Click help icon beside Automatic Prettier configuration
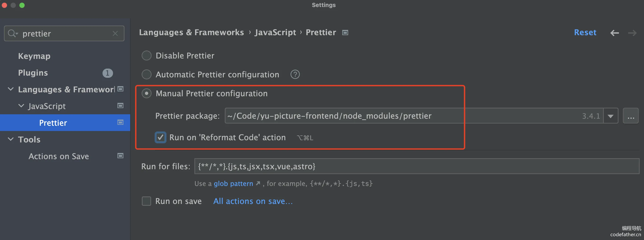The image size is (644, 240). pyautogui.click(x=295, y=75)
